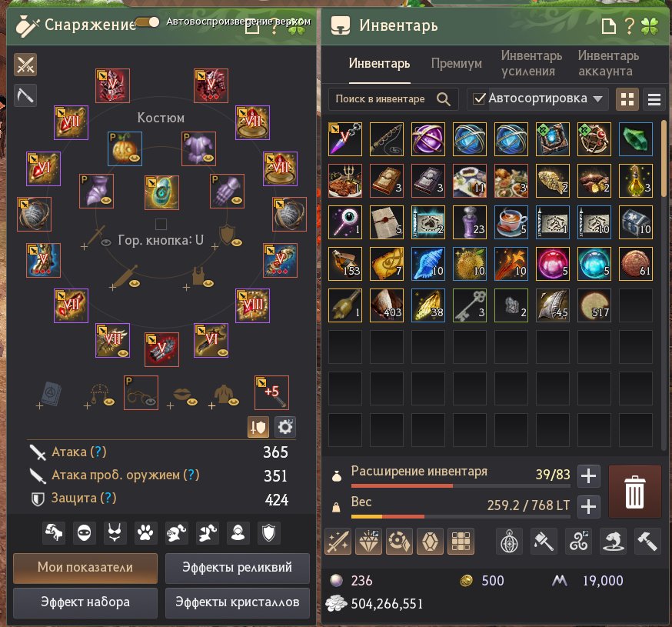Click the Поиск в инвентаре search field

pyautogui.click(x=394, y=99)
